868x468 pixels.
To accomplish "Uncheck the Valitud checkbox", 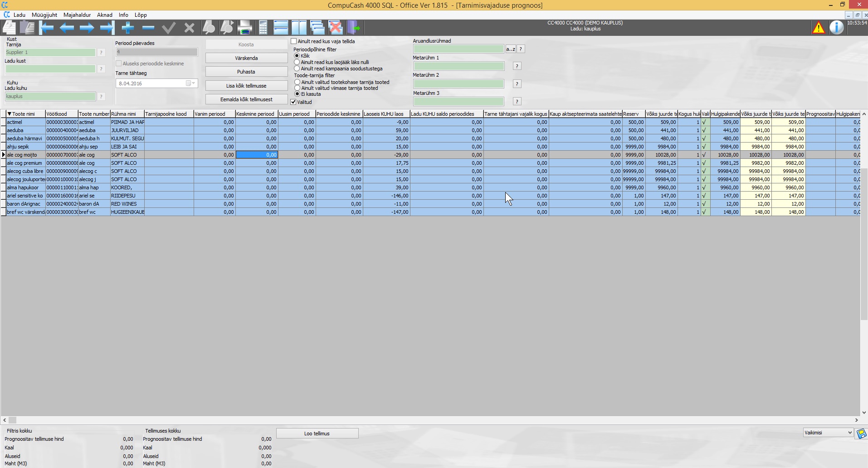I will pyautogui.click(x=293, y=102).
